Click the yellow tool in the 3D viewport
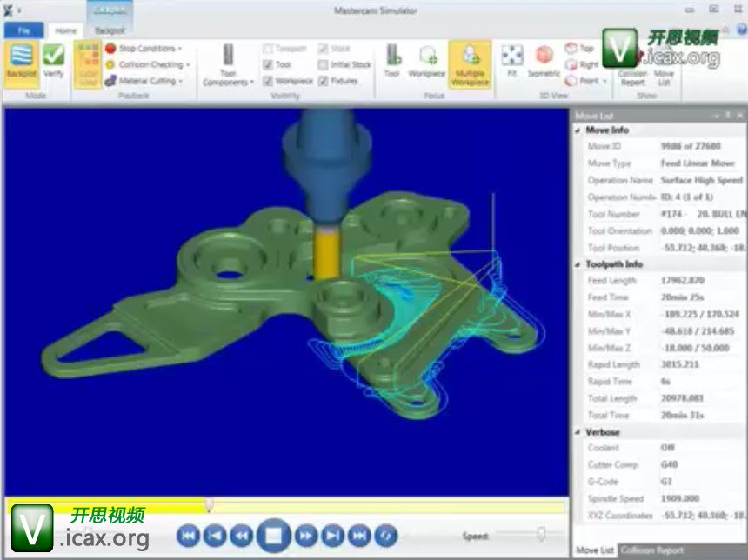This screenshot has width=748, height=560. click(x=326, y=254)
